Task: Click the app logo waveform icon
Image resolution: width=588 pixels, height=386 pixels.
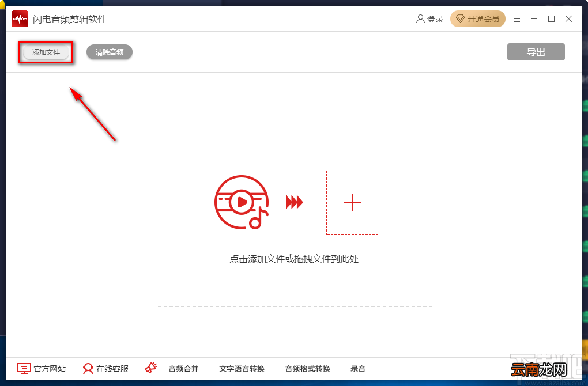Action: click(20, 19)
